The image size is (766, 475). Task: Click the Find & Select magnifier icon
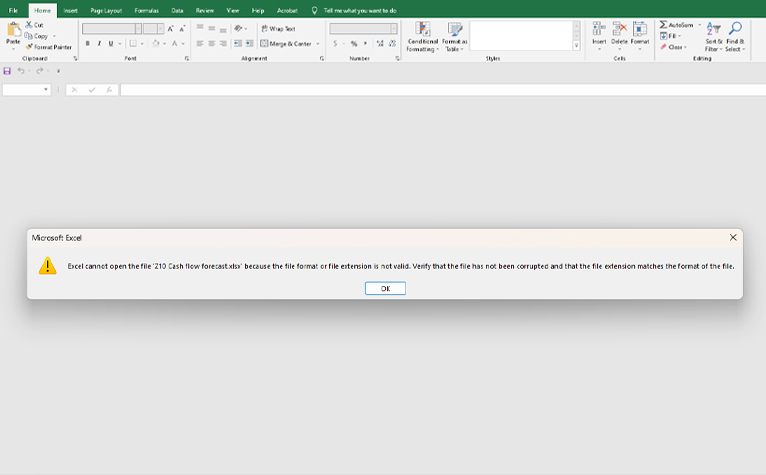[735, 29]
